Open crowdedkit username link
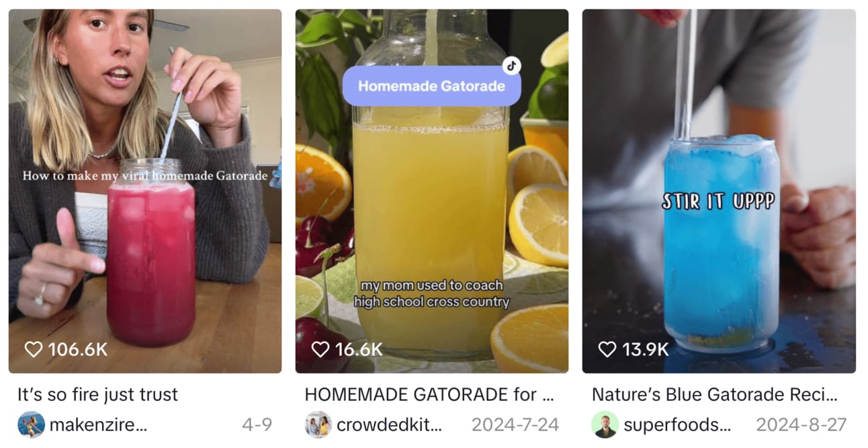Image resolution: width=868 pixels, height=448 pixels. 390,425
